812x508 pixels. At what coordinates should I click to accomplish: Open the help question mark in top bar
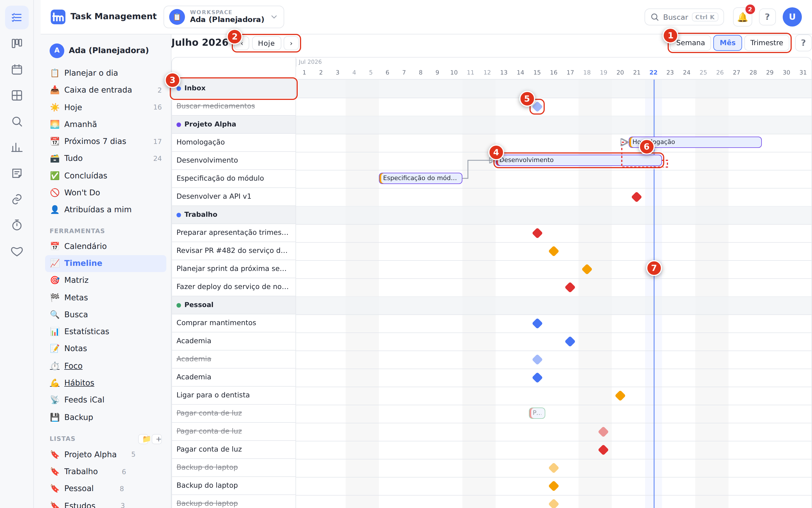[767, 17]
